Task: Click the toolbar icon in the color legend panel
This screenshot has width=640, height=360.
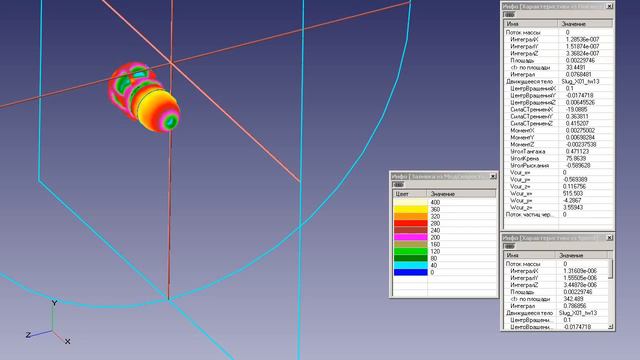Action: point(398,185)
